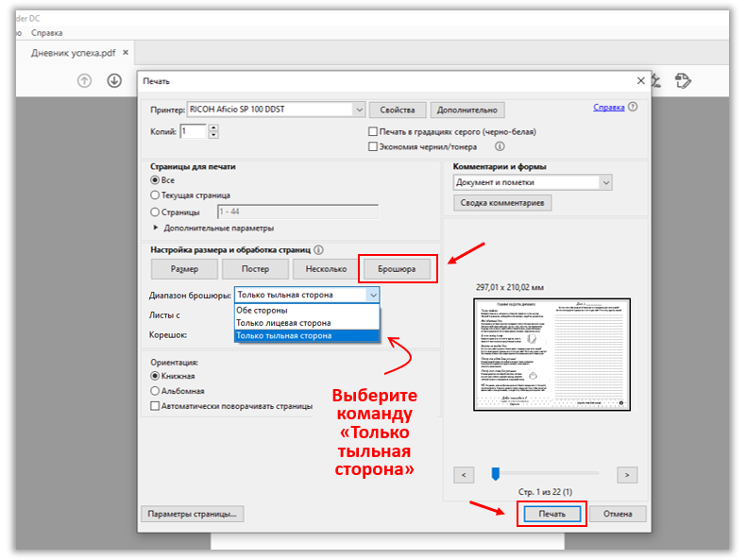Click the previous page up-arrow toolbar icon
Screen dimensions: 746x560
point(85,80)
